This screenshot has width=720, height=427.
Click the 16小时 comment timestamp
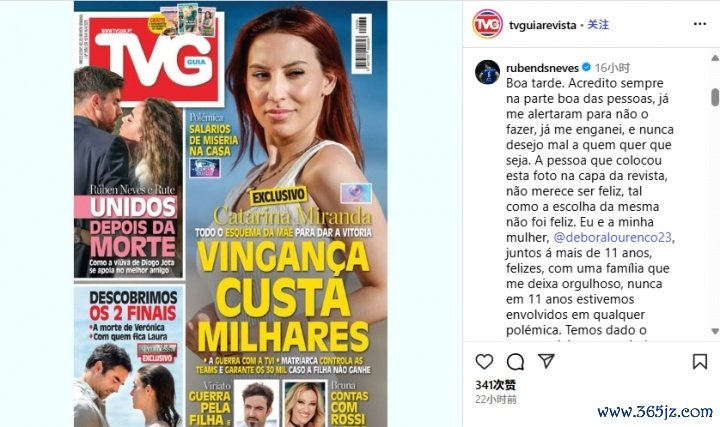612,68
